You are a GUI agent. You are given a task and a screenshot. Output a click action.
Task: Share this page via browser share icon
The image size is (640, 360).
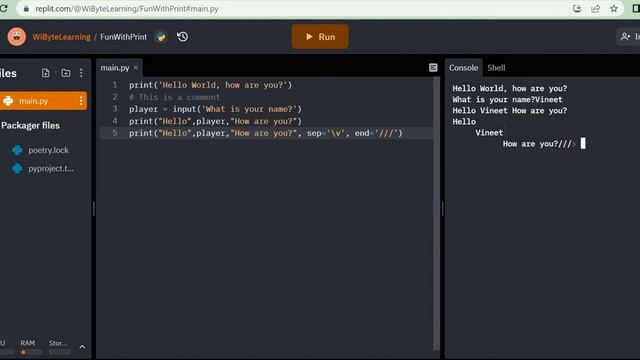595,9
